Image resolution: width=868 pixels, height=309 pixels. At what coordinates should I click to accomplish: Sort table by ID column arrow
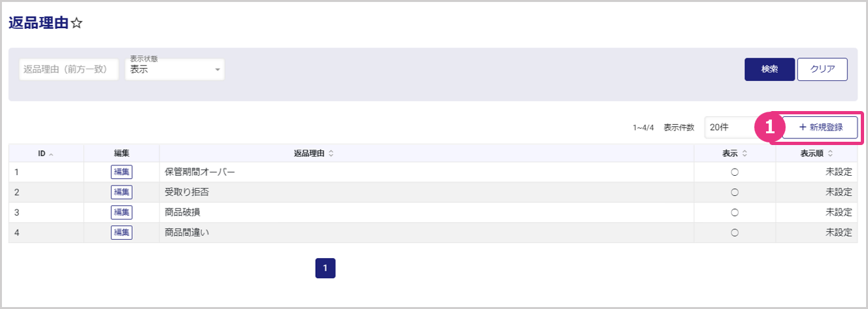point(51,154)
